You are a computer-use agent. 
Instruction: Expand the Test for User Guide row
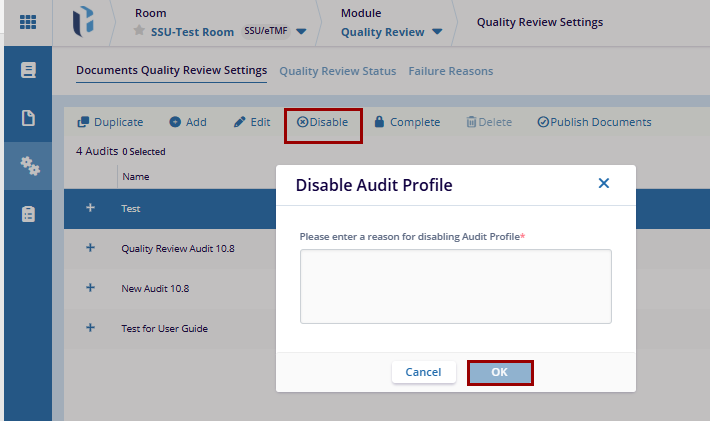pos(90,328)
